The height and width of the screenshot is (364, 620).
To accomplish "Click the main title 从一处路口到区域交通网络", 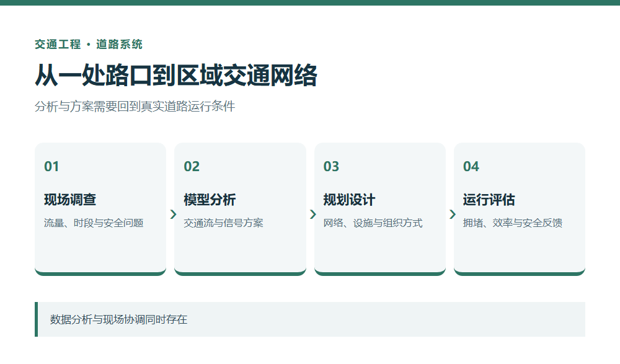I will [x=176, y=75].
